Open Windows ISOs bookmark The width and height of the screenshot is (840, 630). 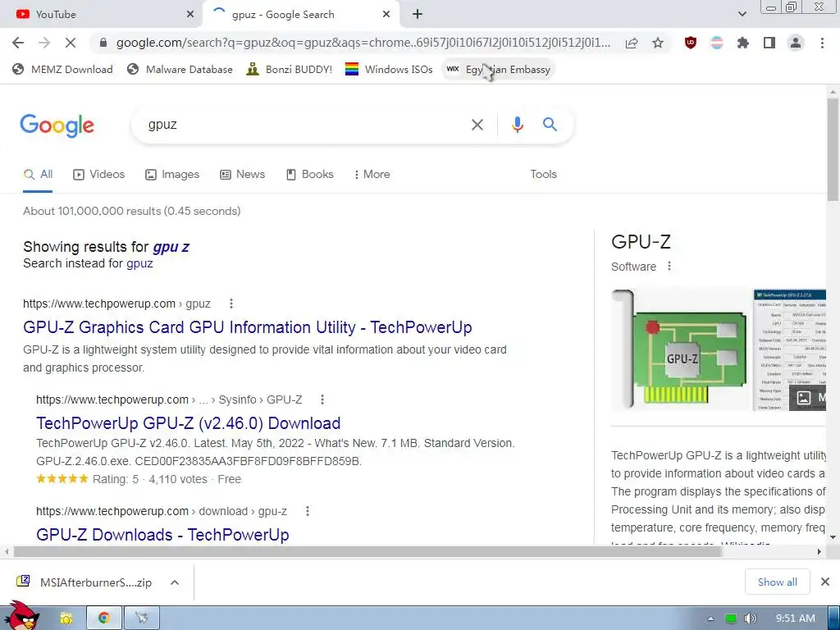[389, 69]
